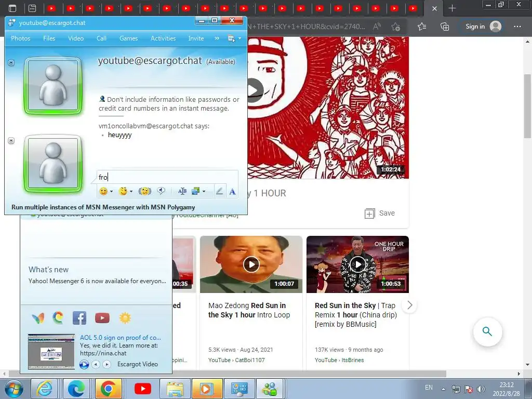Open the Photos menu in chat window

pos(20,38)
